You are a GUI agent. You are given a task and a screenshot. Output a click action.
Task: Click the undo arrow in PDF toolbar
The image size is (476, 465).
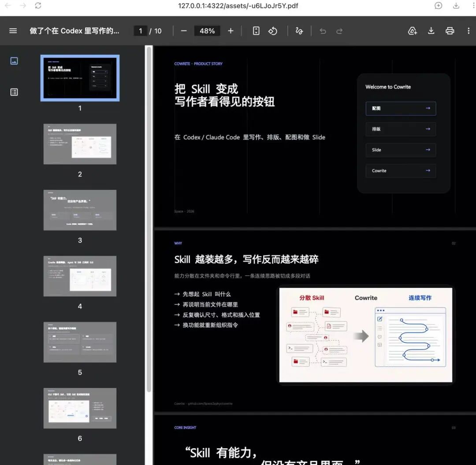323,31
